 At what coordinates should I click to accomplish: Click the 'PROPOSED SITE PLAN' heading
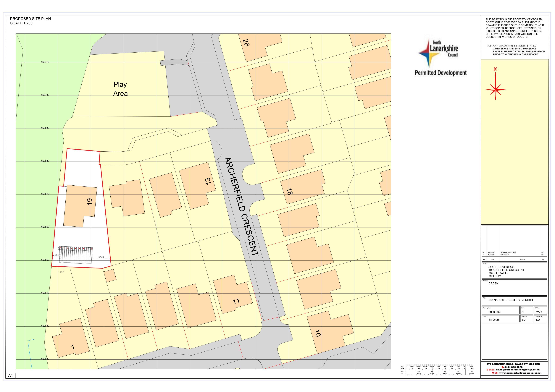30,19
